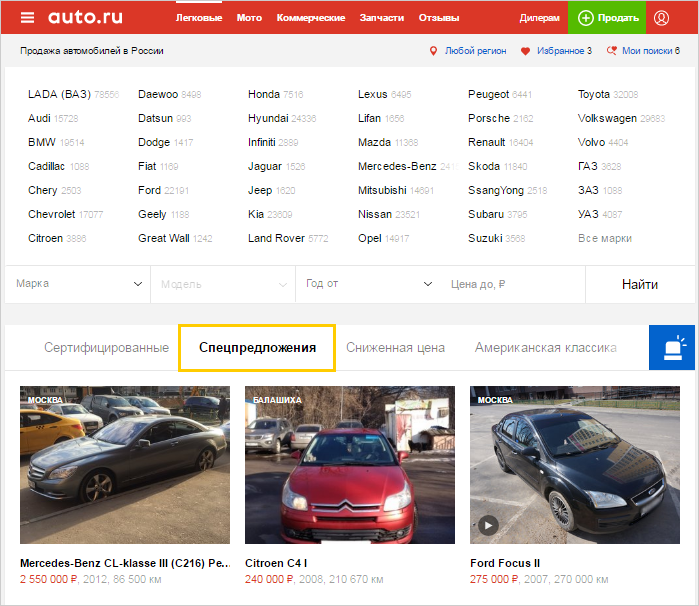Open saved searches icon
Image resolution: width=699 pixels, height=606 pixels.
(611, 51)
